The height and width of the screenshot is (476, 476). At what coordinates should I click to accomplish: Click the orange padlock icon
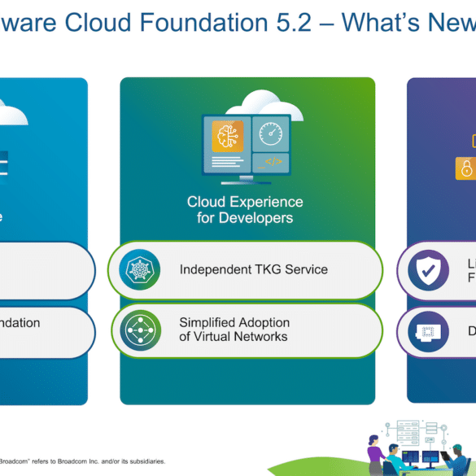pyautogui.click(x=466, y=168)
